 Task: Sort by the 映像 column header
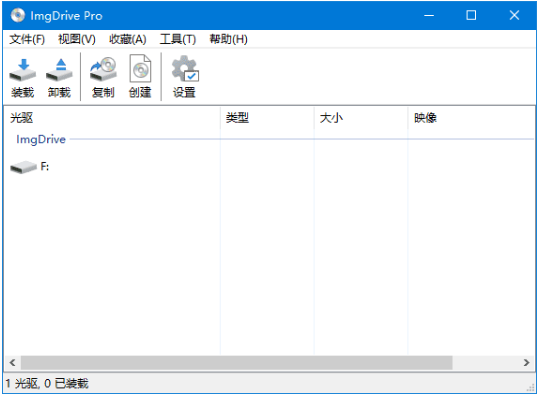click(471, 118)
